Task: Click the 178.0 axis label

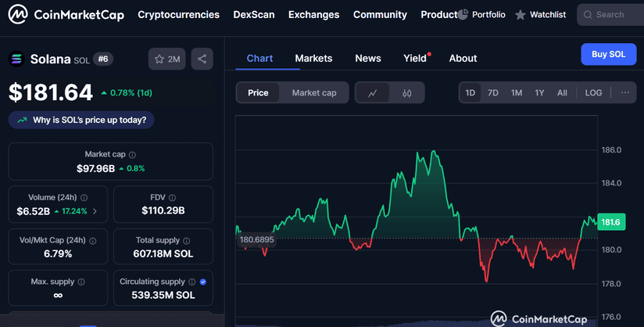Action: coord(611,284)
